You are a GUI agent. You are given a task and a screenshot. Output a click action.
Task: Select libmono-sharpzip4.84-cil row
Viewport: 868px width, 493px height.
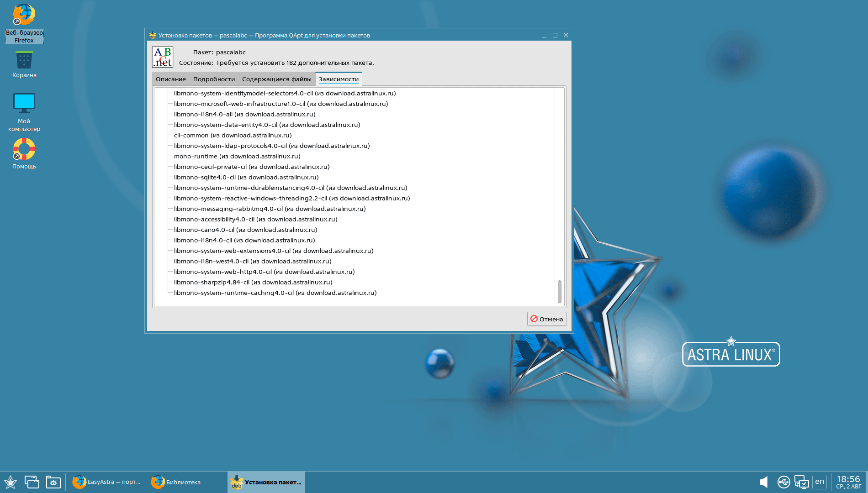(x=253, y=282)
